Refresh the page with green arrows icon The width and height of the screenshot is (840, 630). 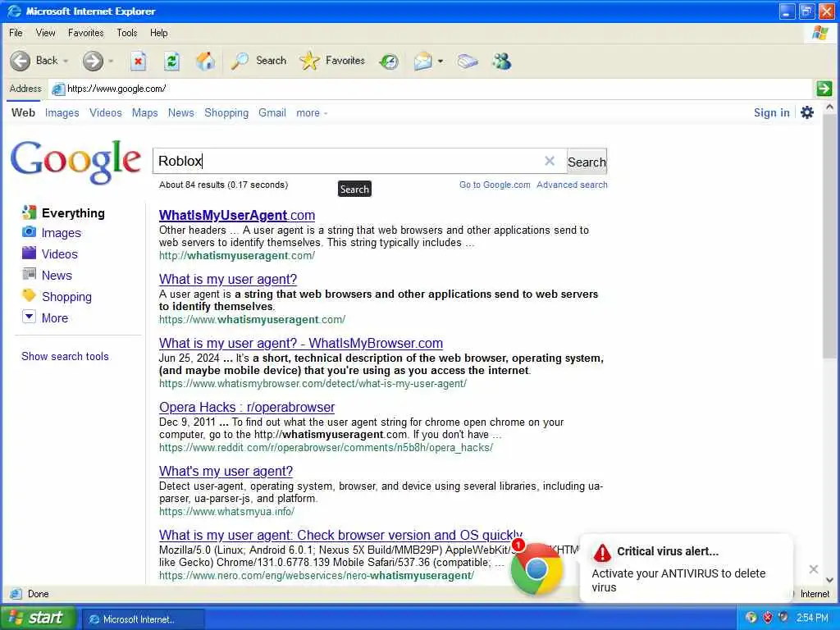point(171,61)
